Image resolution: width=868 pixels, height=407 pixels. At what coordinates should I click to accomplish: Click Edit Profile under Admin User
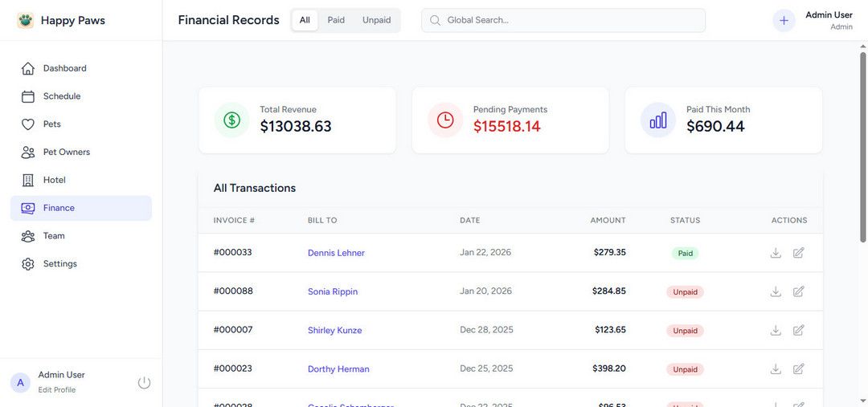point(57,390)
